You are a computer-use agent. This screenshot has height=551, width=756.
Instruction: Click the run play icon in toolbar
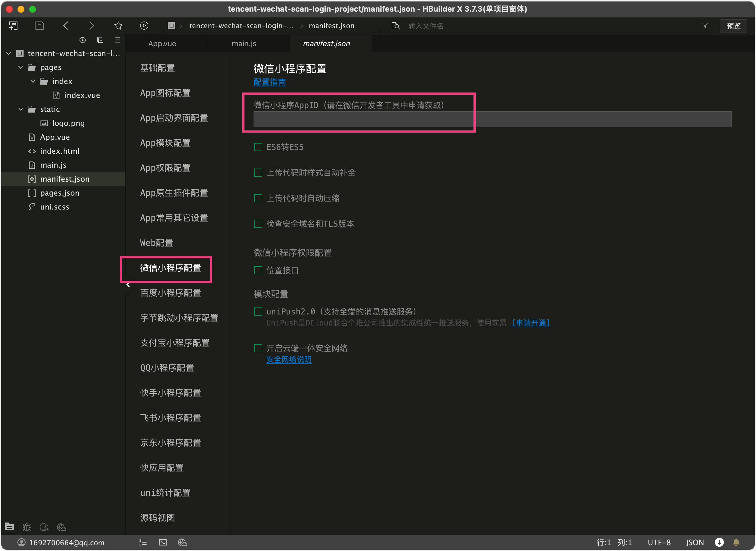coord(144,26)
